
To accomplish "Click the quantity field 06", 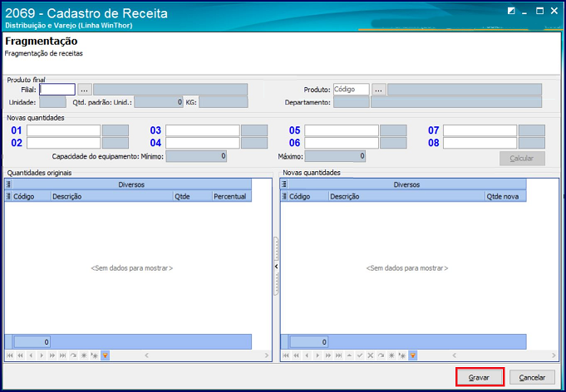I will coord(342,143).
